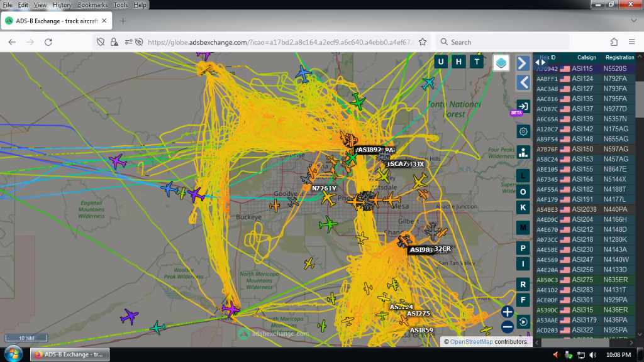
Task: Toggle the K map button
Action: (523, 207)
